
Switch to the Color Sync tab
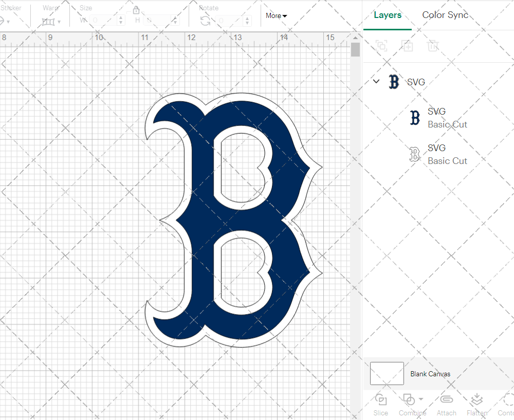[x=445, y=15]
